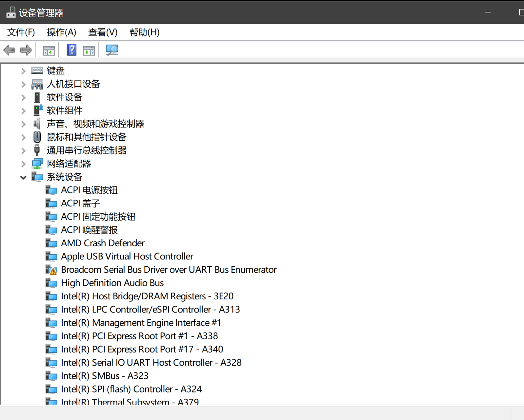The width and height of the screenshot is (524, 420).
Task: Select the network adapter icon for 网络适配器
Action: pyautogui.click(x=37, y=164)
